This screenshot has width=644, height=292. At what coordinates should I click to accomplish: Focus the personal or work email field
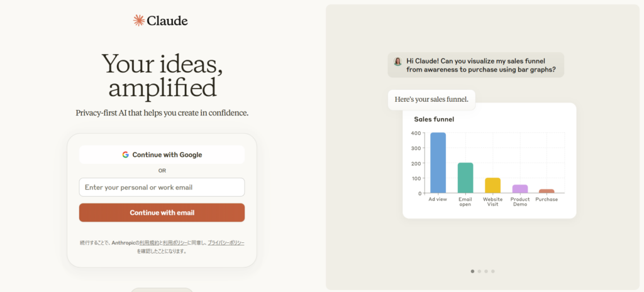pos(162,187)
